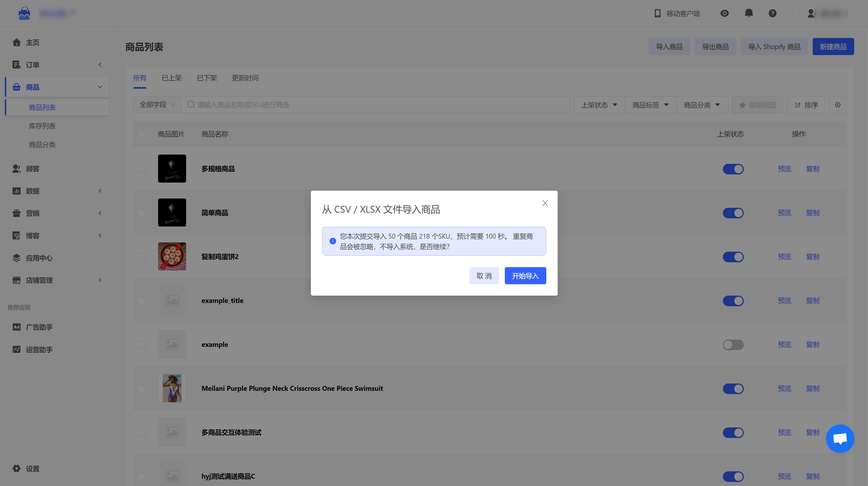Screen dimensions: 868x486
Task: Toggle listing status for Meilani swimsuit
Action: [733, 389]
